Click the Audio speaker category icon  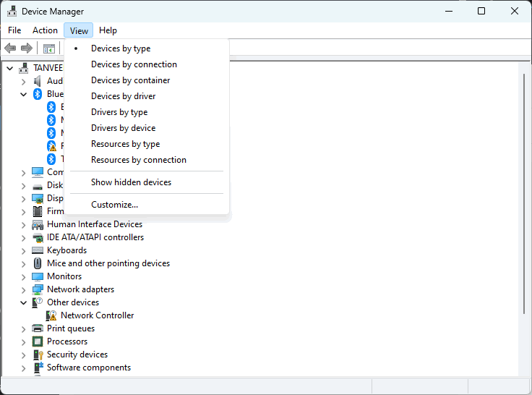pyautogui.click(x=38, y=81)
